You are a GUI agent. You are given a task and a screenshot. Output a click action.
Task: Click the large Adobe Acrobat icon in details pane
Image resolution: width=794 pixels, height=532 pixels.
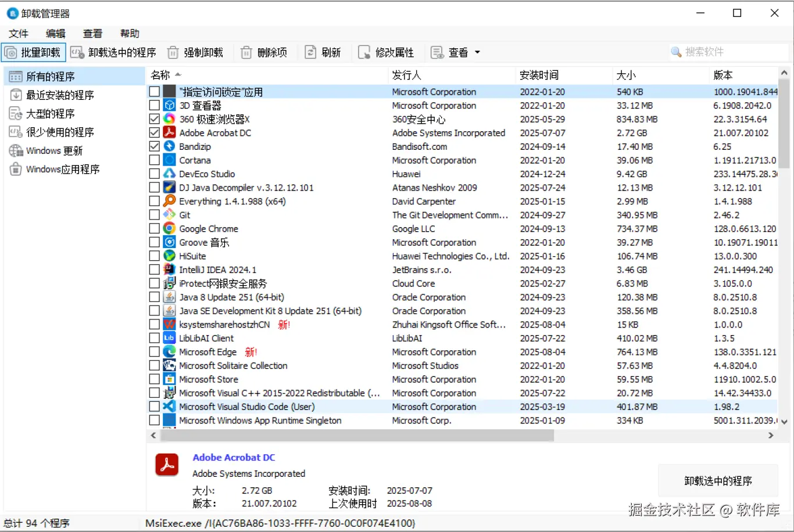pyautogui.click(x=167, y=465)
